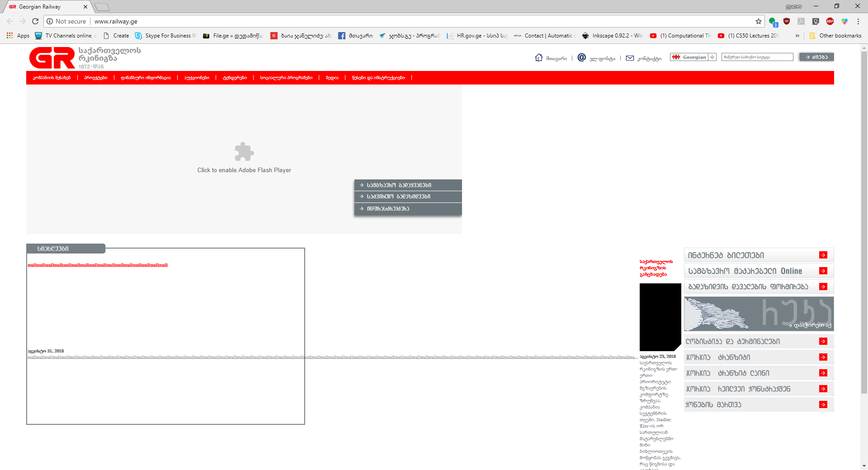Focus the site search input field
The image size is (868, 470).
pyautogui.click(x=757, y=57)
